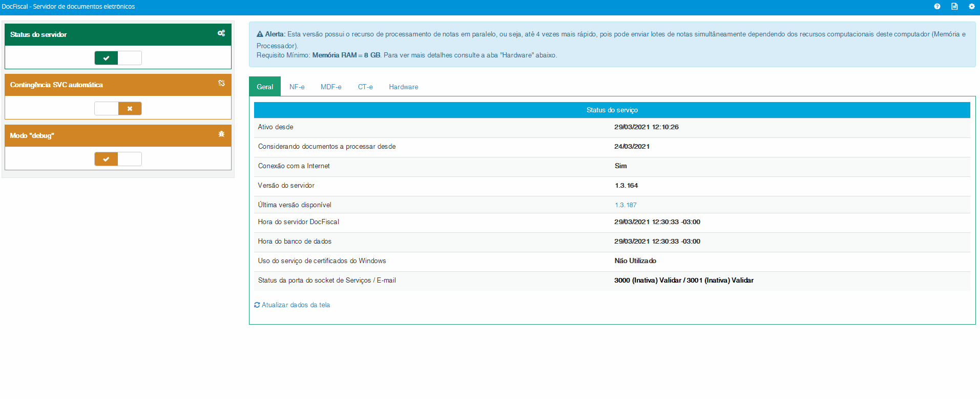Image resolution: width=980 pixels, height=399 pixels.
Task: Open the help question mark icon
Action: pos(937,7)
